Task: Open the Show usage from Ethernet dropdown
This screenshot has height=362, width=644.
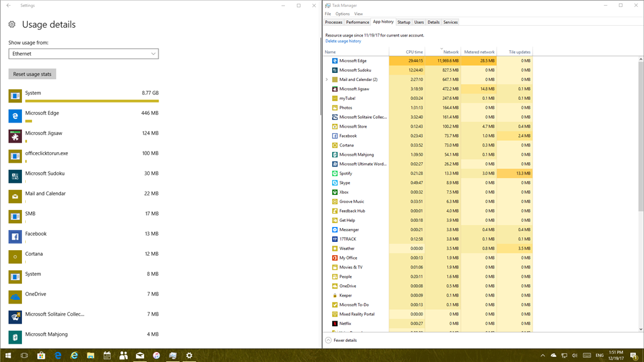Action: (84, 54)
